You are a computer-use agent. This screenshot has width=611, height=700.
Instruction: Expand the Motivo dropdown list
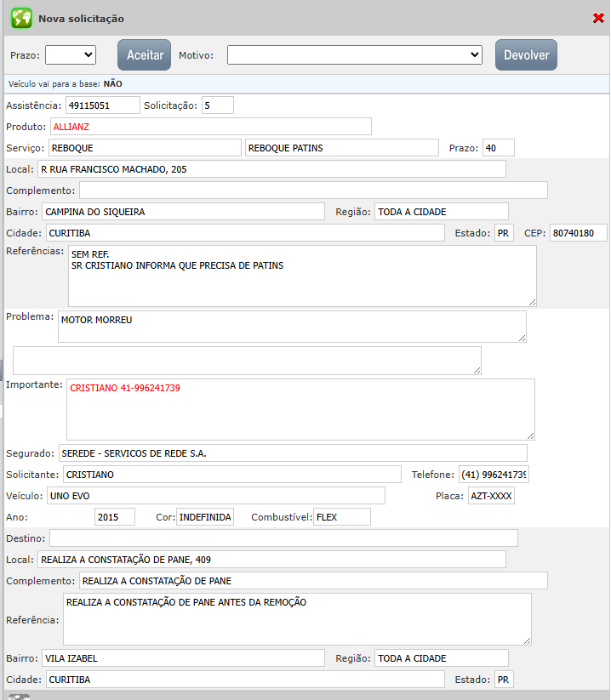(355, 54)
